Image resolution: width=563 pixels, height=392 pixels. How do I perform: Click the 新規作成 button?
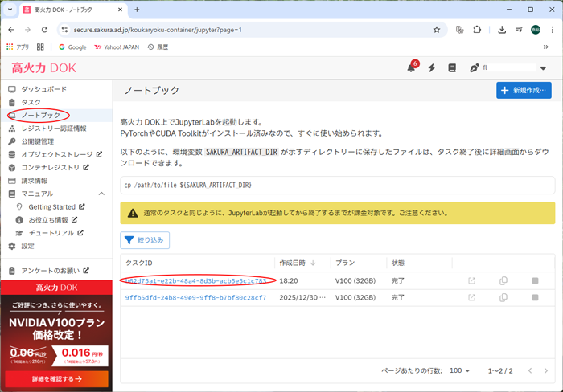click(524, 91)
